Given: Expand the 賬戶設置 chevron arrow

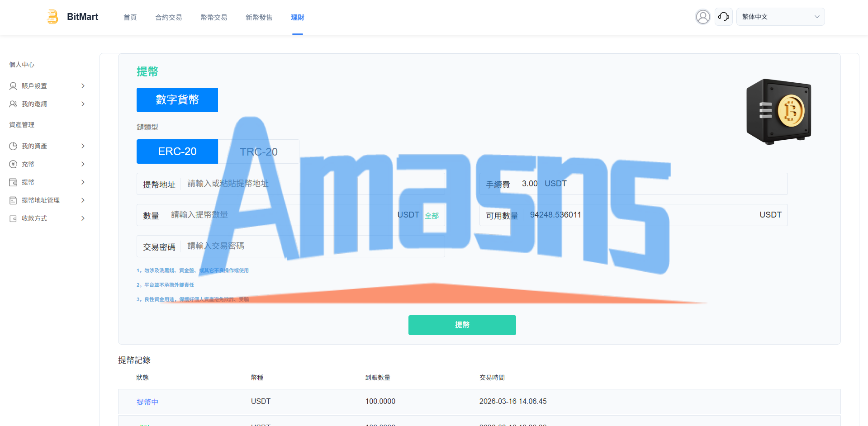Looking at the screenshot, I should pyautogui.click(x=83, y=86).
